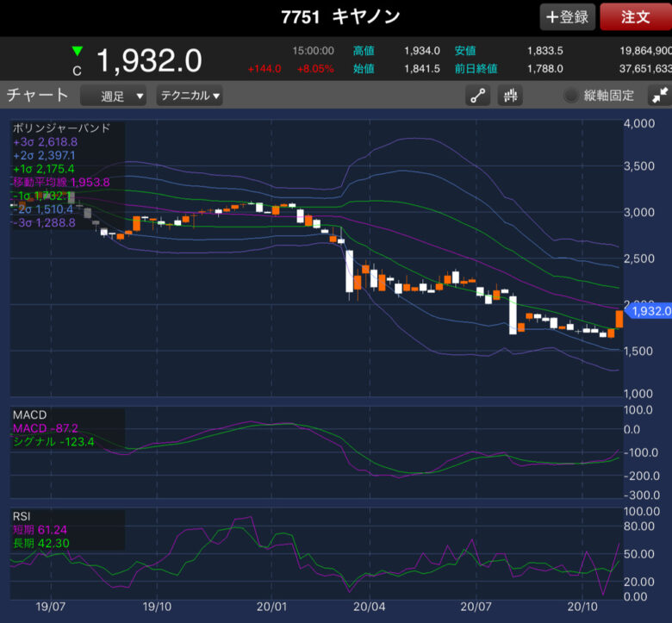
Task: Tap the RSI 短期 61.24 value
Action: [x=40, y=530]
